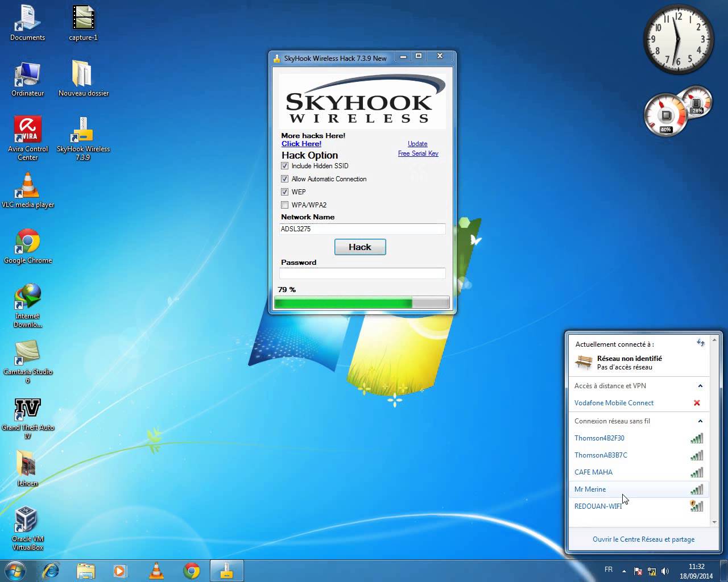This screenshot has width=728, height=582.
Task: Launch Avira Control Center from desktop
Action: (x=27, y=138)
